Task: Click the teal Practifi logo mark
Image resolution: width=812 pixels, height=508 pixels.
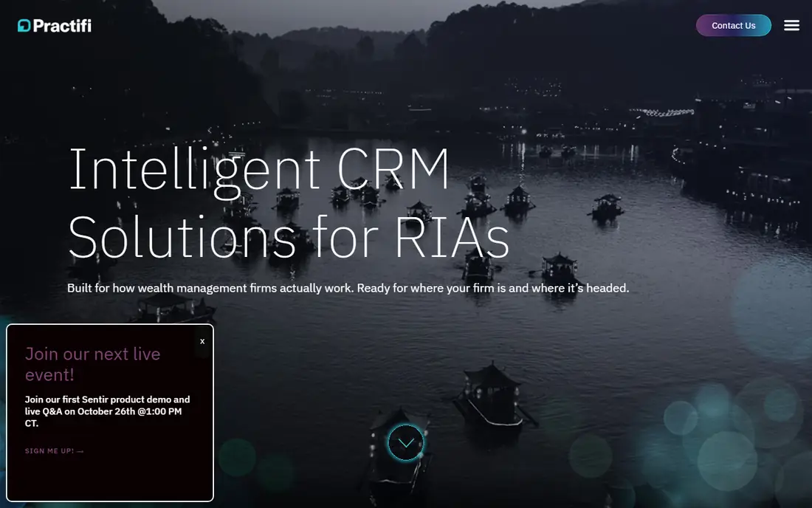Action: 24,25
